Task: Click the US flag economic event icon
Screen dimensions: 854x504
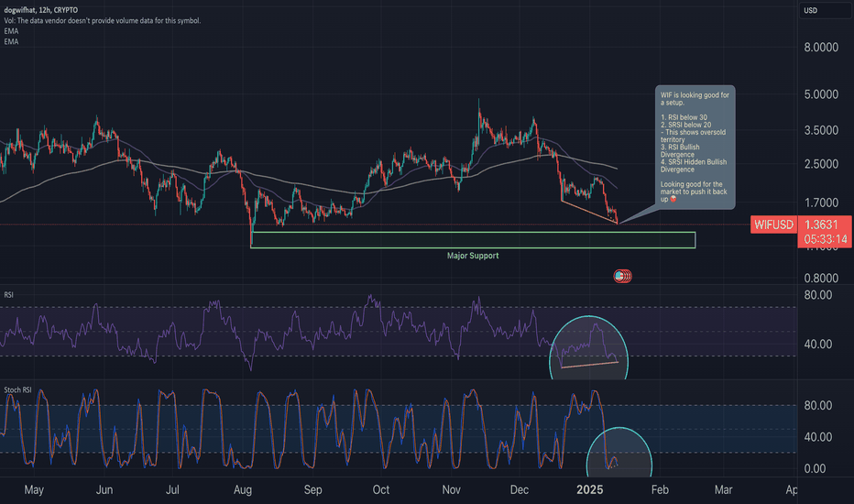Action: pyautogui.click(x=619, y=276)
